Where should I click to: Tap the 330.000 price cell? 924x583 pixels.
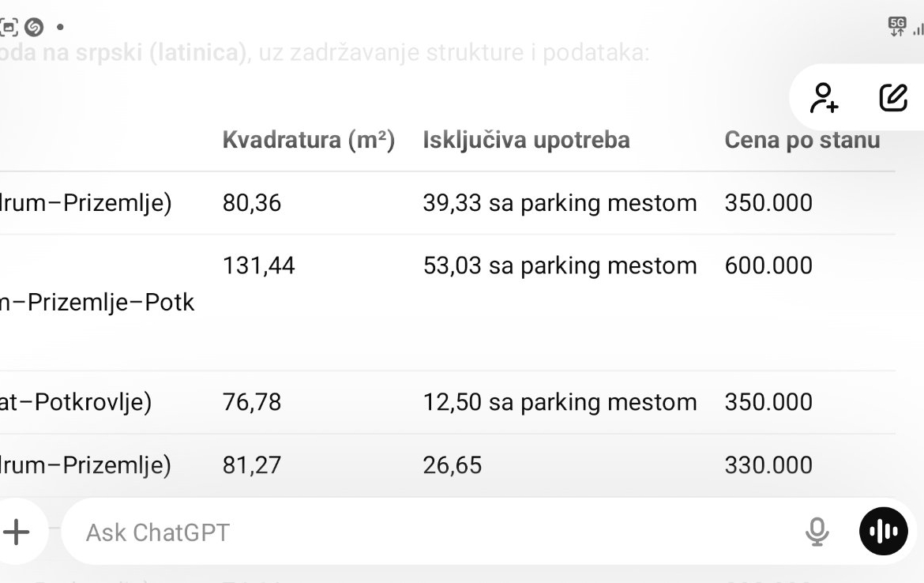coord(768,466)
